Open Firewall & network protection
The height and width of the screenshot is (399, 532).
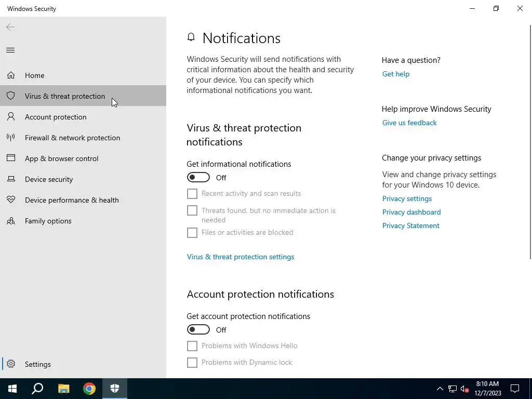(x=83, y=137)
